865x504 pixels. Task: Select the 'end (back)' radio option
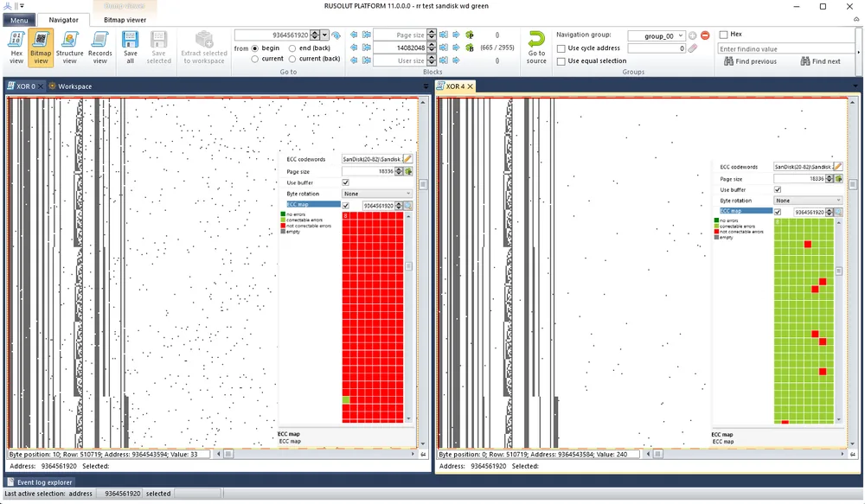point(292,48)
